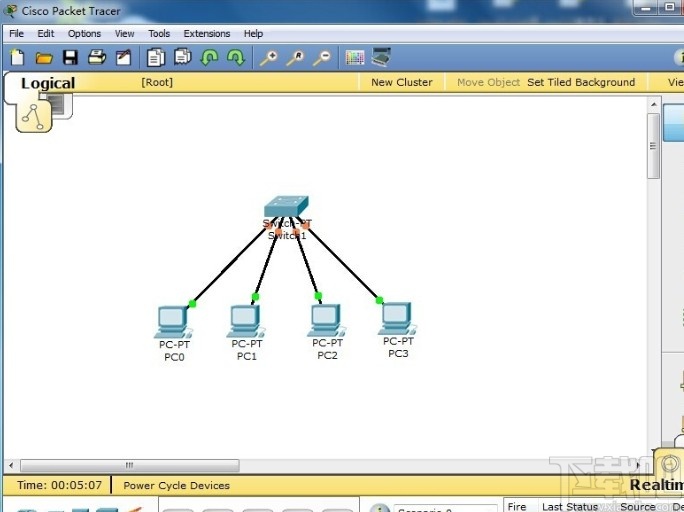Click the Last Status column header
The height and width of the screenshot is (512, 684).
[569, 506]
